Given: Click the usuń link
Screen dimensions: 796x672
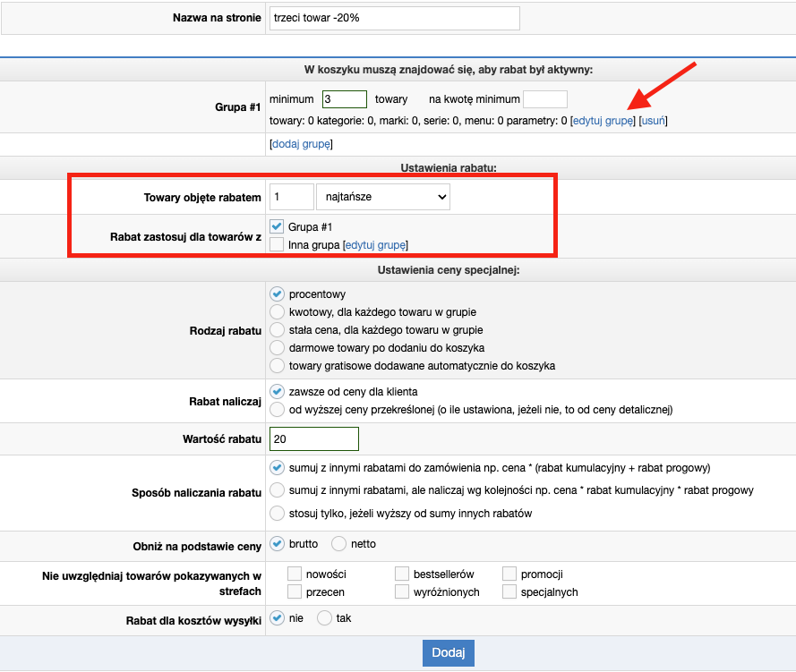Looking at the screenshot, I should (653, 121).
